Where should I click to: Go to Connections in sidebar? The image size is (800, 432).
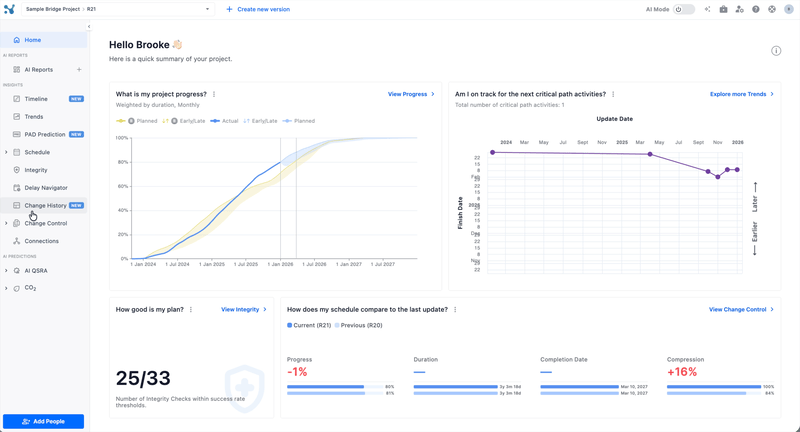coord(41,241)
